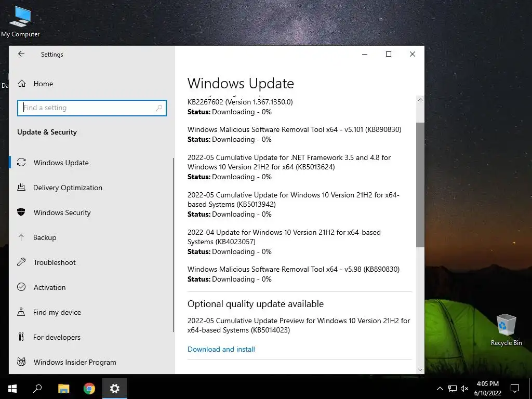Focus the Find a setting search box
The width and height of the screenshot is (532, 399).
91,108
